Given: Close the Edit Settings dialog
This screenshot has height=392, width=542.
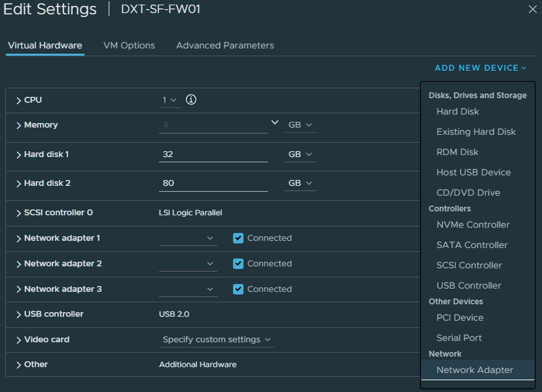Looking at the screenshot, I should tap(532, 9).
